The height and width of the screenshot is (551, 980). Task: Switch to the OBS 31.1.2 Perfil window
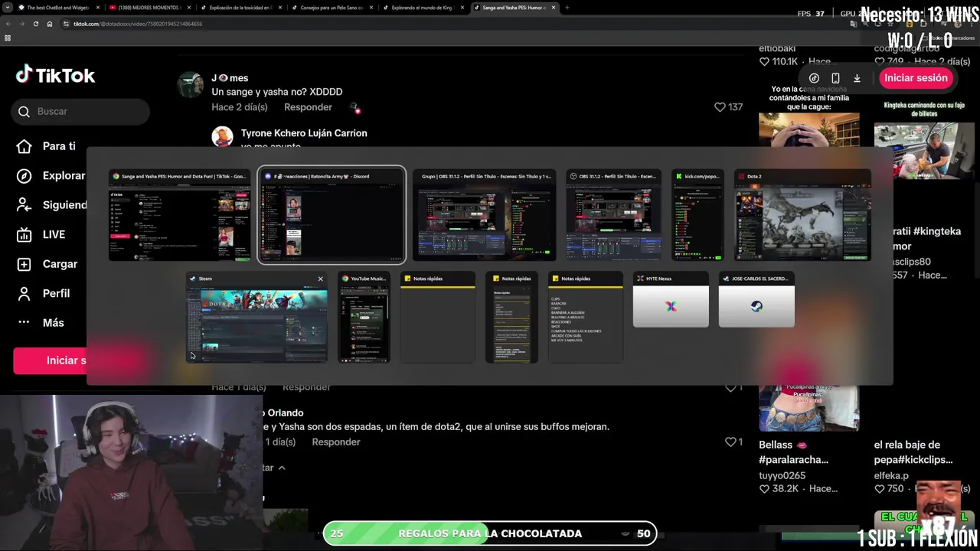[614, 215]
